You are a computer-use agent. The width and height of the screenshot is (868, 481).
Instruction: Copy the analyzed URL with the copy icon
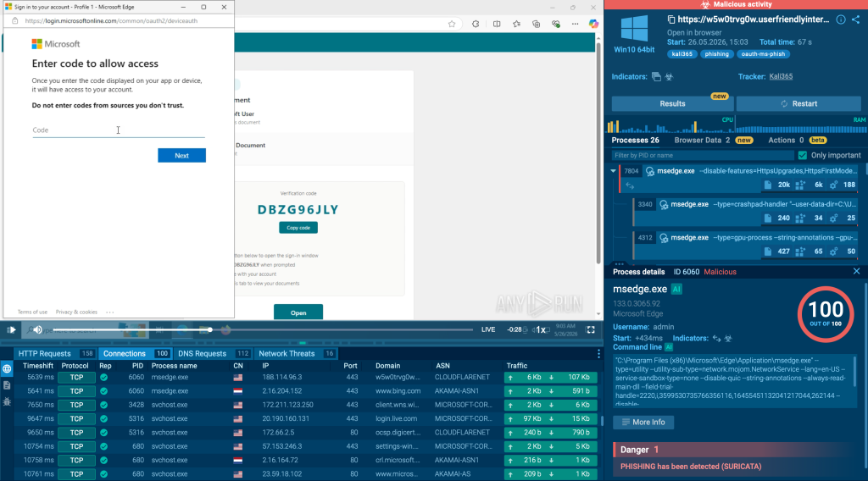671,20
